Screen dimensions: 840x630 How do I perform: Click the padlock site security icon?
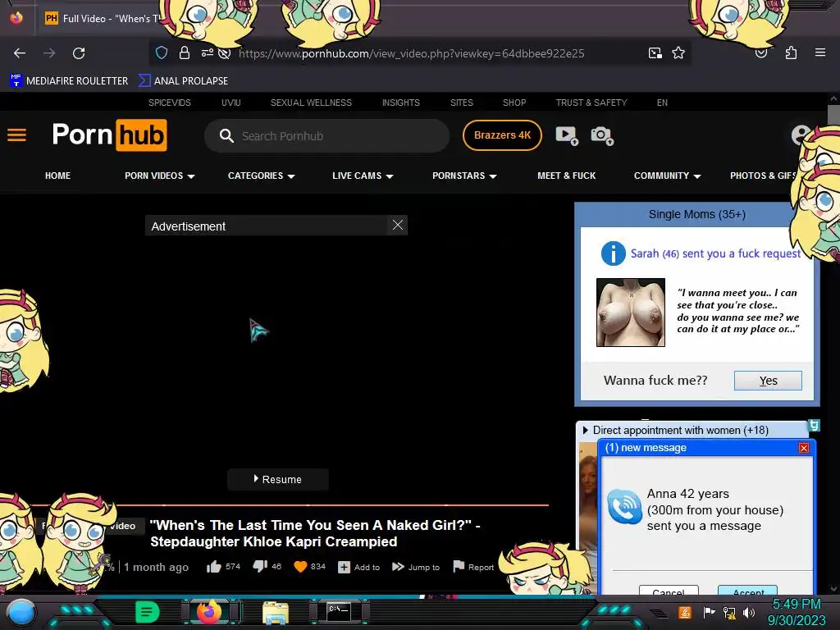tap(185, 52)
